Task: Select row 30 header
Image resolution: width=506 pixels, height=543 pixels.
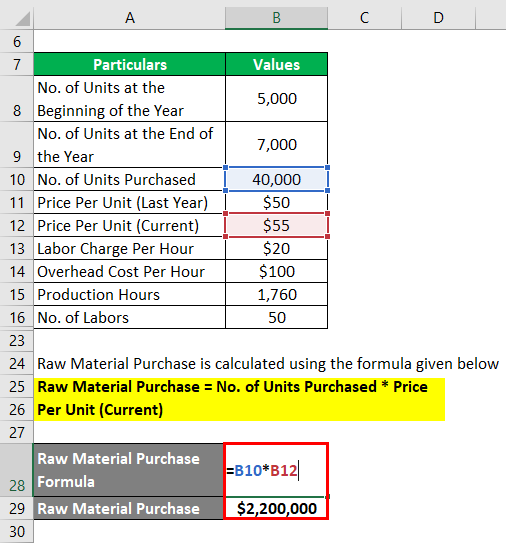Action: [x=17, y=531]
